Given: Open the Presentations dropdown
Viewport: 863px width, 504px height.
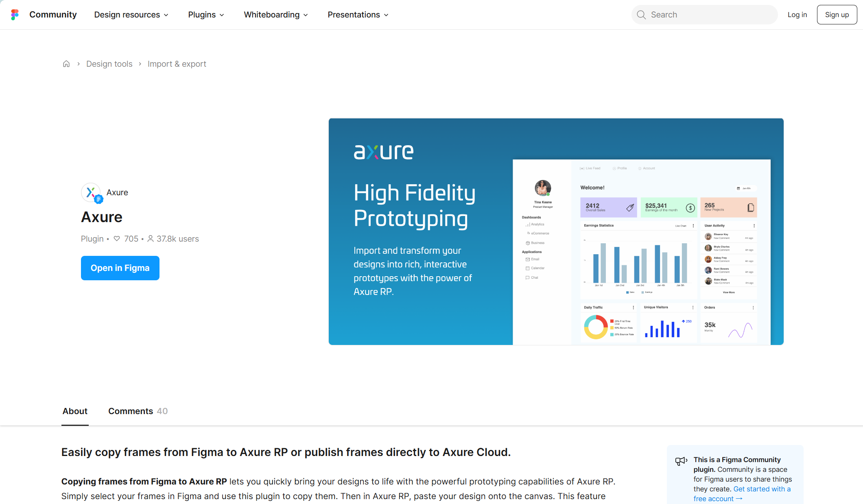Looking at the screenshot, I should (x=358, y=15).
